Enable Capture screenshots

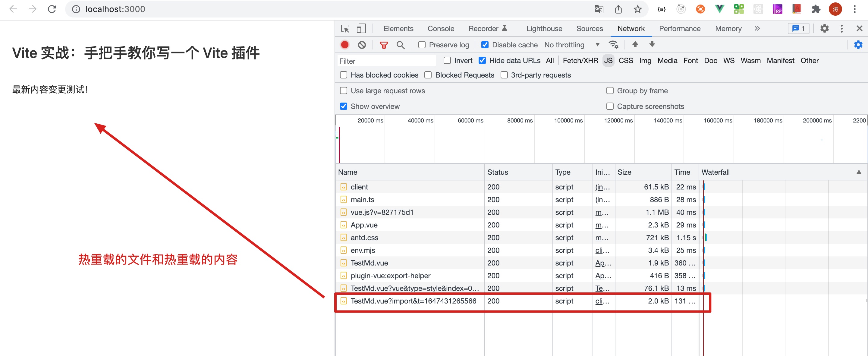coord(610,106)
